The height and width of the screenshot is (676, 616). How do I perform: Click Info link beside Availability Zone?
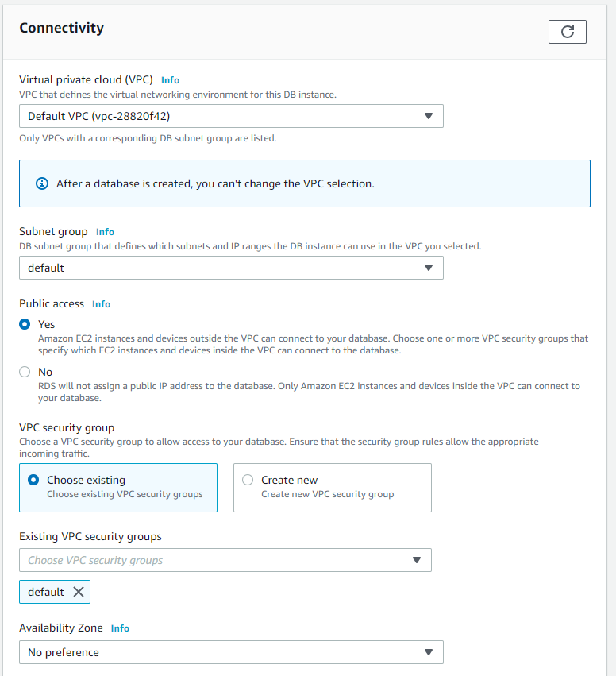(120, 628)
